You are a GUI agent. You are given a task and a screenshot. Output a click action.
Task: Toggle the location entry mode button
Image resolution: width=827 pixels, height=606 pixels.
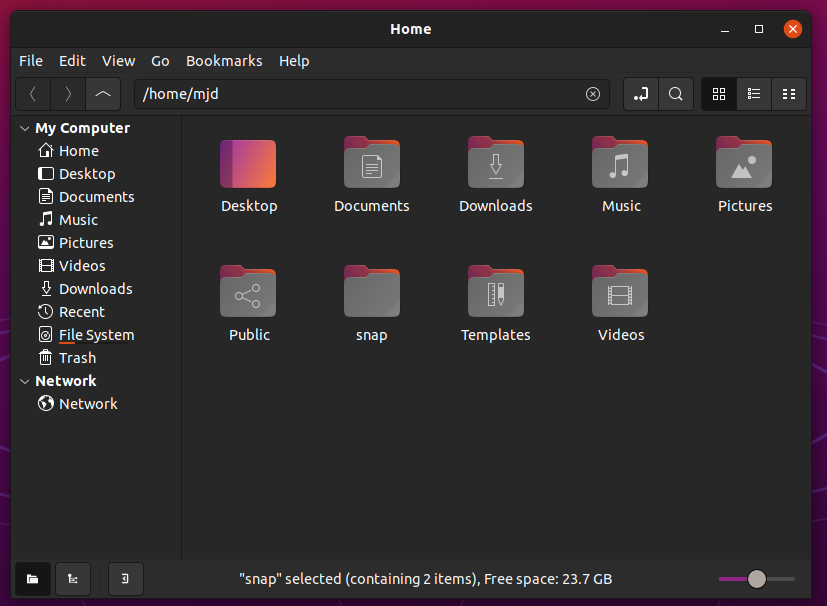point(641,94)
